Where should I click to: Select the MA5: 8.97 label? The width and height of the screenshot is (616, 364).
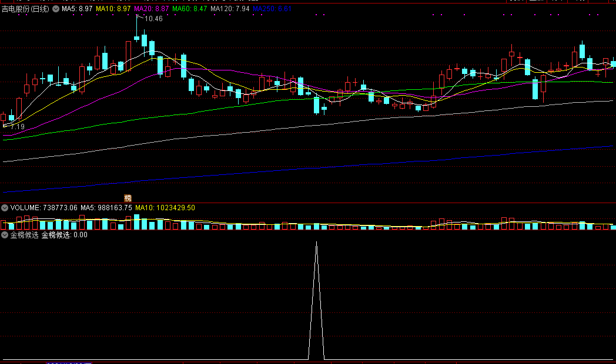pos(77,9)
